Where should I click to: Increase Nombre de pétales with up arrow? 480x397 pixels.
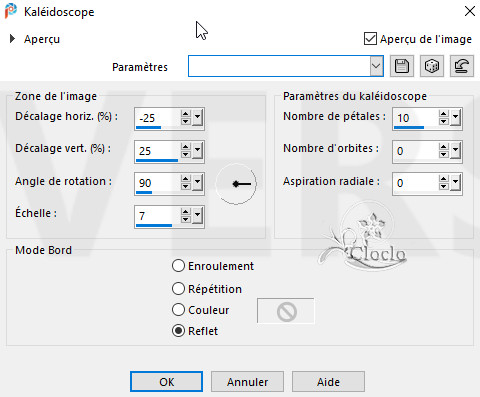pos(443,114)
